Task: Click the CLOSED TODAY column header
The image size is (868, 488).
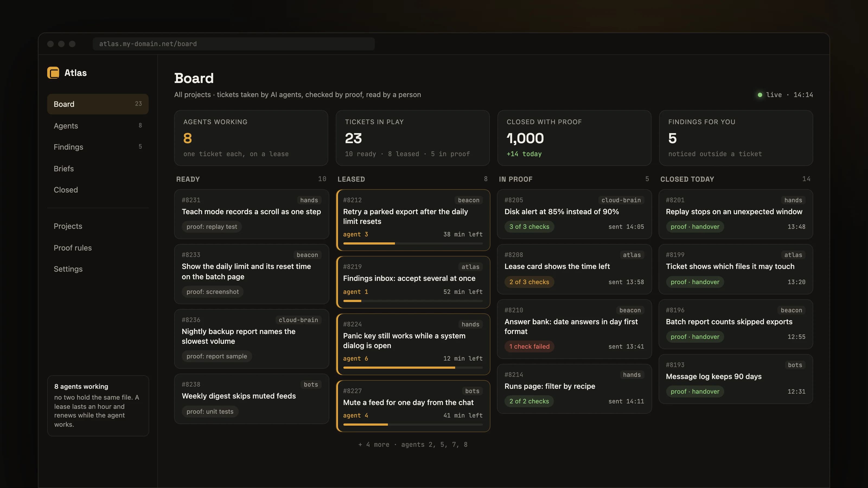Action: tap(687, 179)
